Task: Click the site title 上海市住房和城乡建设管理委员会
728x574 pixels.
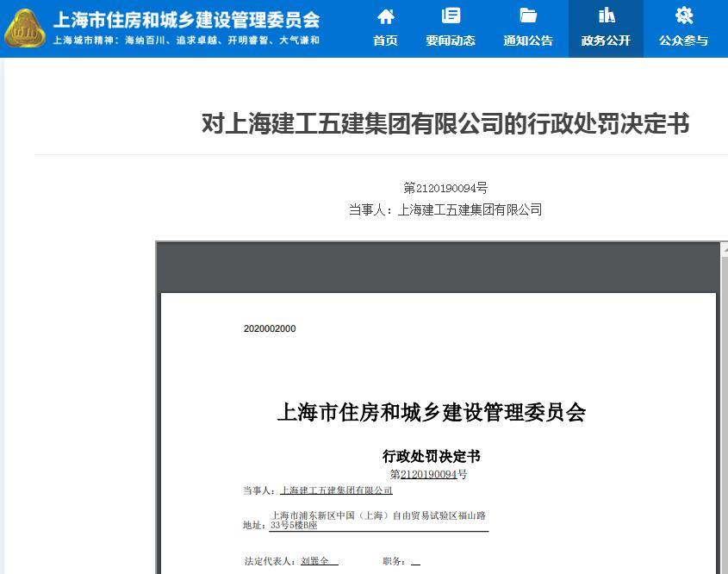Action: [187, 20]
